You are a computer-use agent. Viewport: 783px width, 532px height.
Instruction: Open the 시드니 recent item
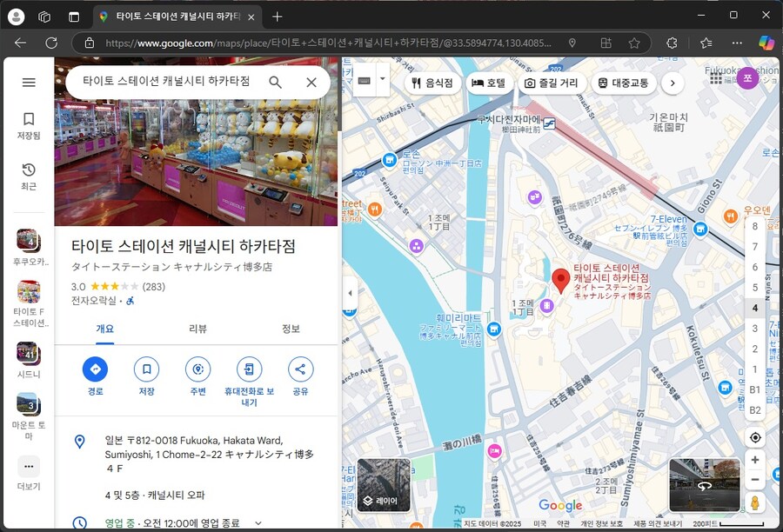(29, 361)
